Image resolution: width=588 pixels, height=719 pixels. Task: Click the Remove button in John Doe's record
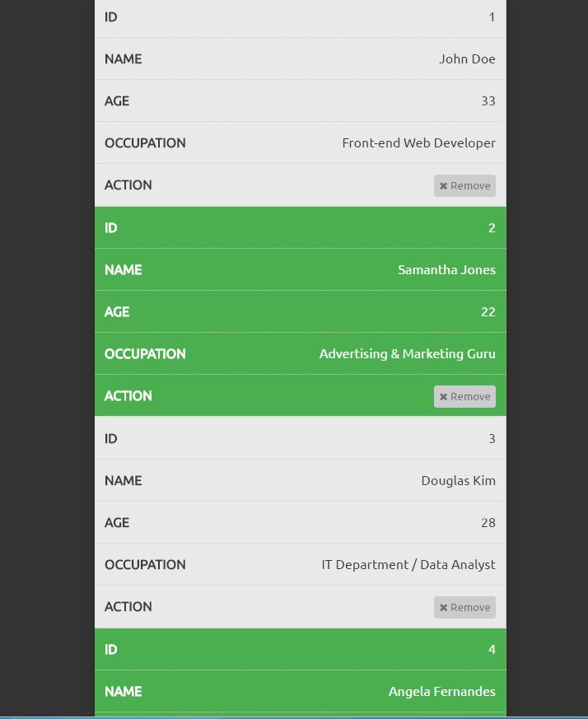click(x=464, y=186)
